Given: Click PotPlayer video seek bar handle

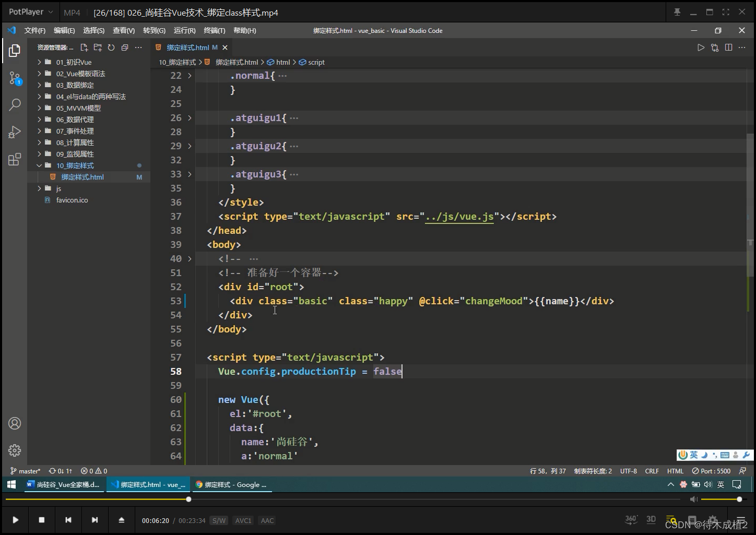Looking at the screenshot, I should click(188, 500).
